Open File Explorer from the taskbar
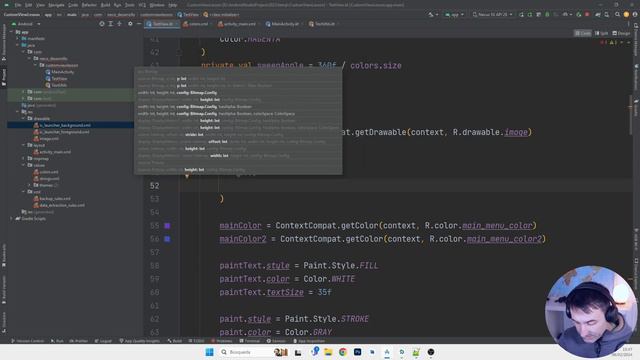This screenshot has width=640, height=360. coord(328,352)
